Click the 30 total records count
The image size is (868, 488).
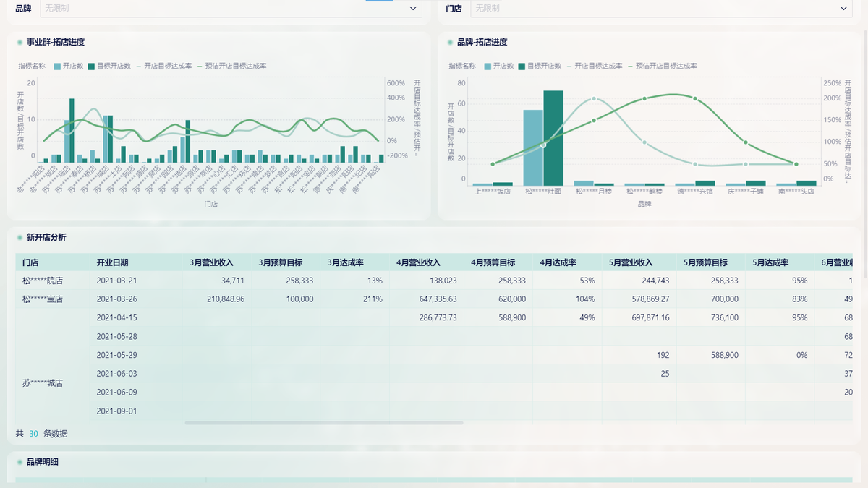click(33, 434)
